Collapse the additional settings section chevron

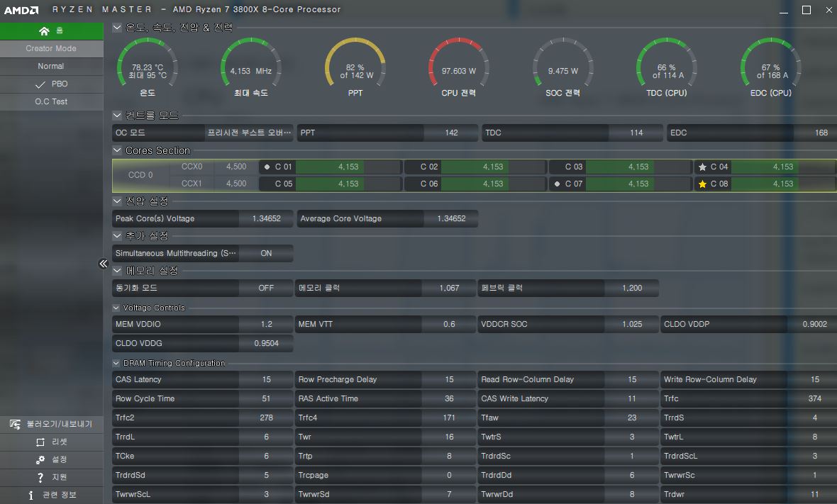pos(117,236)
